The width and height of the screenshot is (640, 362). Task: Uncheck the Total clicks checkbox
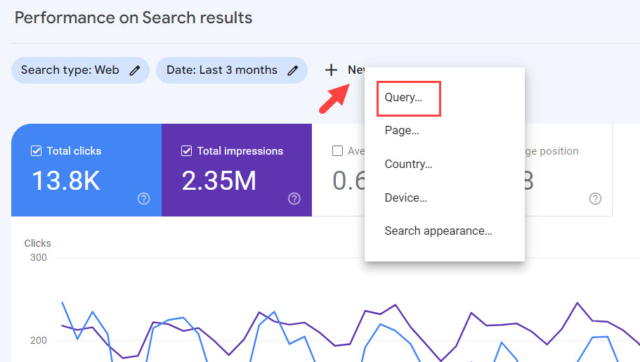coord(36,151)
